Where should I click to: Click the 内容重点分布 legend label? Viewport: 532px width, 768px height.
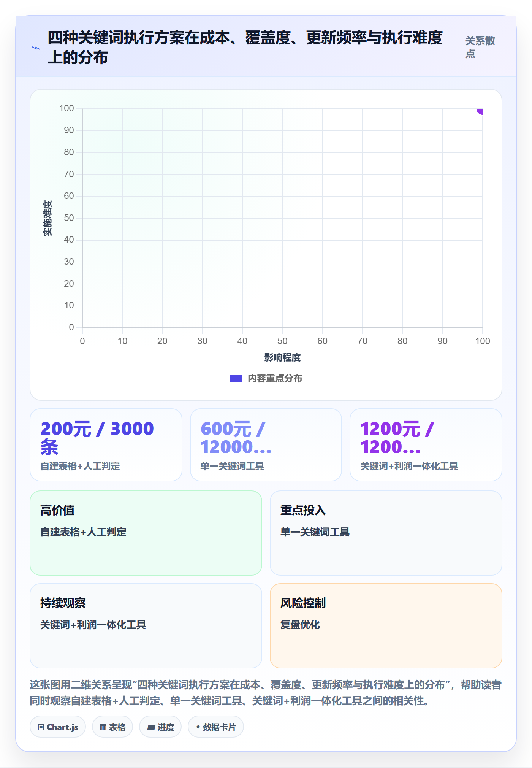click(x=275, y=379)
